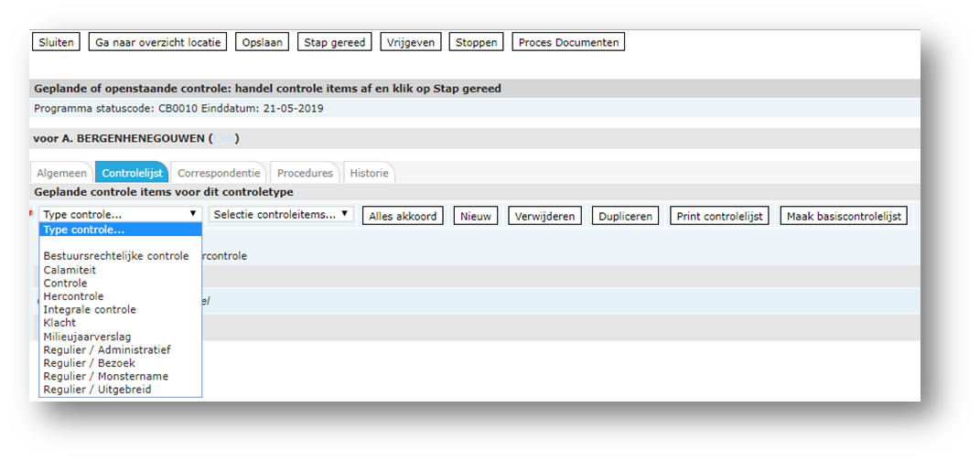980x461 pixels.
Task: Click Alles akkoord button
Action: pos(404,216)
